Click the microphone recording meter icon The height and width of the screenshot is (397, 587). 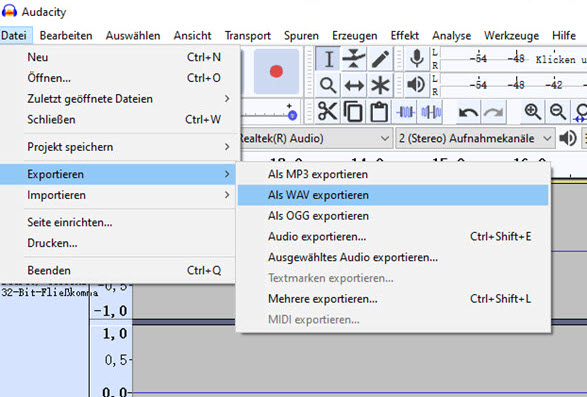coord(417,59)
